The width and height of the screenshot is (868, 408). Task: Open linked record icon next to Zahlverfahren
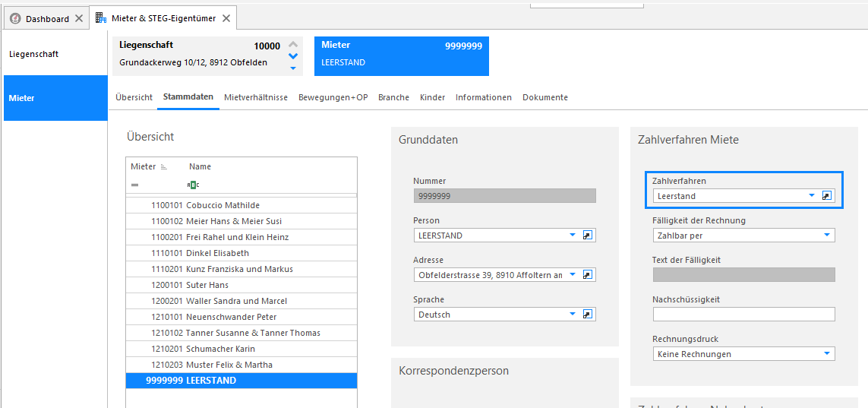coord(826,195)
